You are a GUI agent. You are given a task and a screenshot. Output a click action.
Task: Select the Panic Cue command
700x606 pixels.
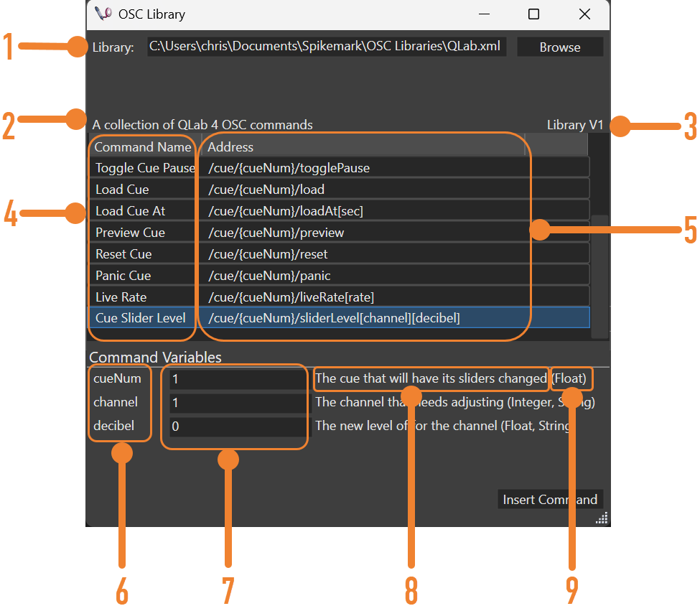[x=142, y=275]
